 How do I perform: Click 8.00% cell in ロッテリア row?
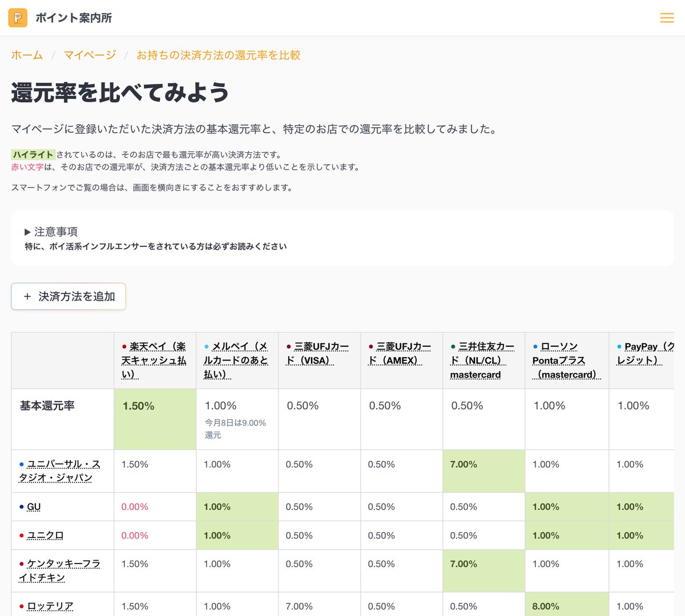pyautogui.click(x=567, y=604)
